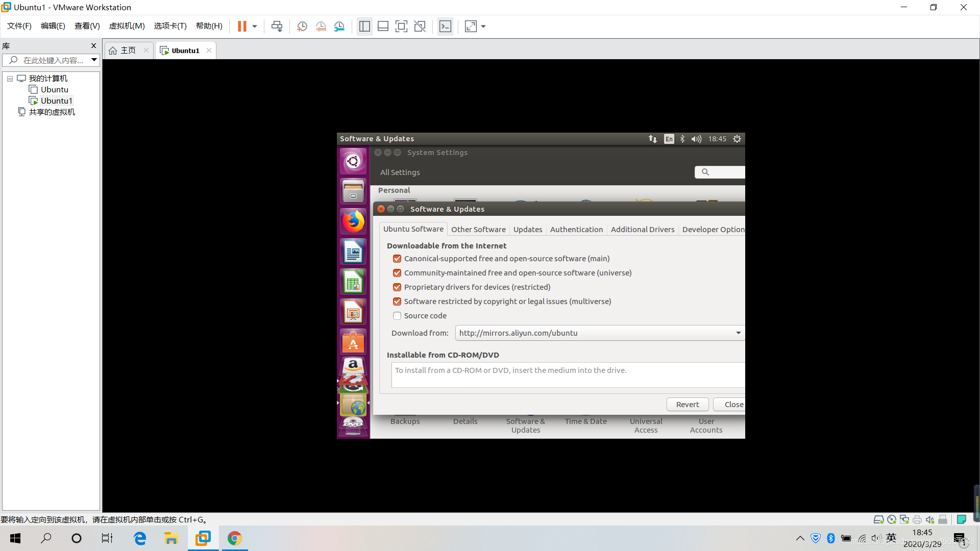Click the Additional Drivers tab

[x=643, y=230]
